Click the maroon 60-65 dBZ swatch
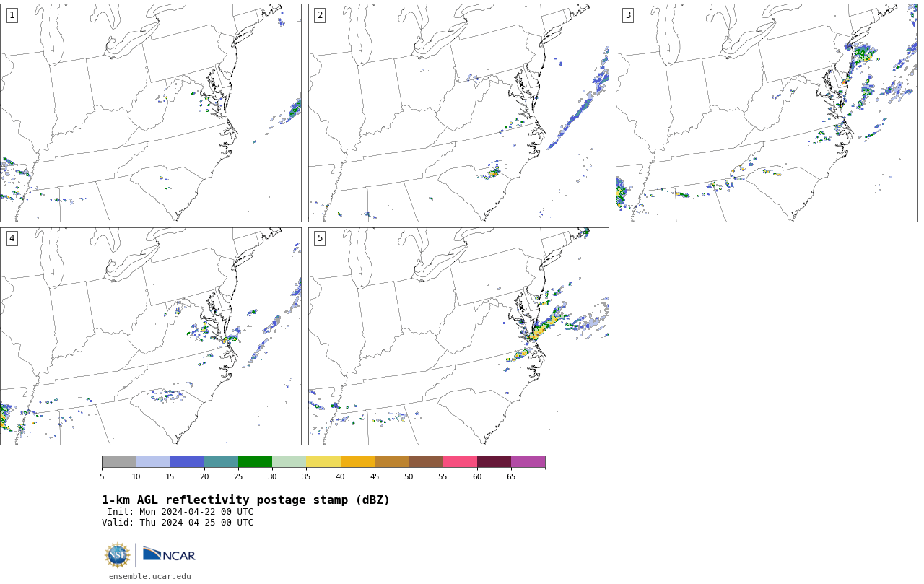Screen dimensions: 924x584 point(494,462)
